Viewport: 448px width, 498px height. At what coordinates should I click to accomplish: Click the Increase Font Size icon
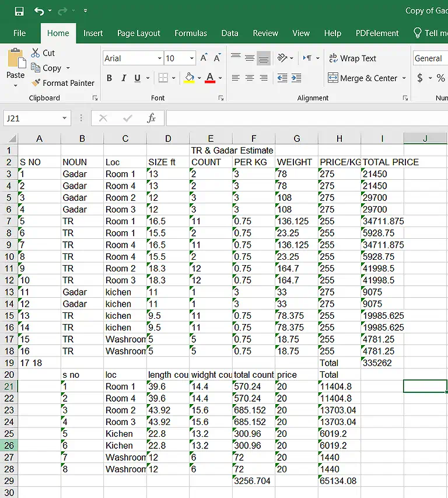click(204, 57)
